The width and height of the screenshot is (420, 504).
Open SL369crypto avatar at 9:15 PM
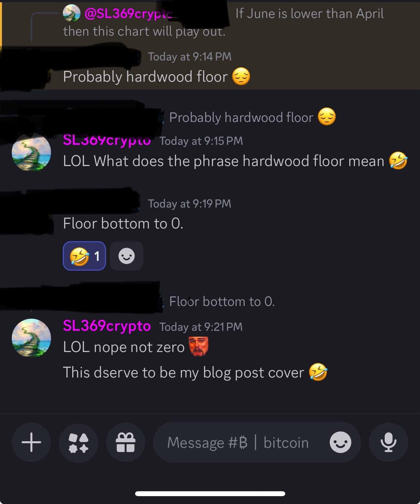pyautogui.click(x=31, y=152)
